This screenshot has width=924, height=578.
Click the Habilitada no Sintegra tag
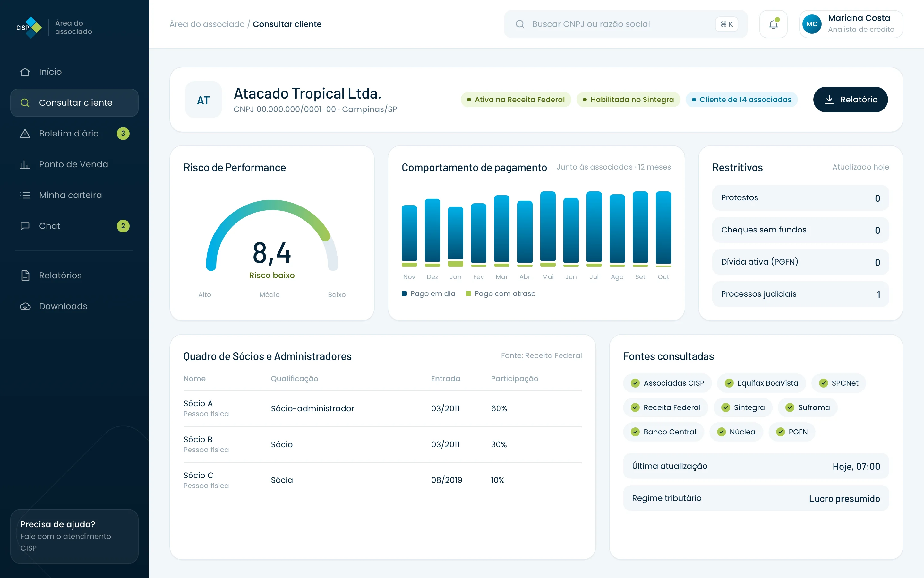pos(628,100)
